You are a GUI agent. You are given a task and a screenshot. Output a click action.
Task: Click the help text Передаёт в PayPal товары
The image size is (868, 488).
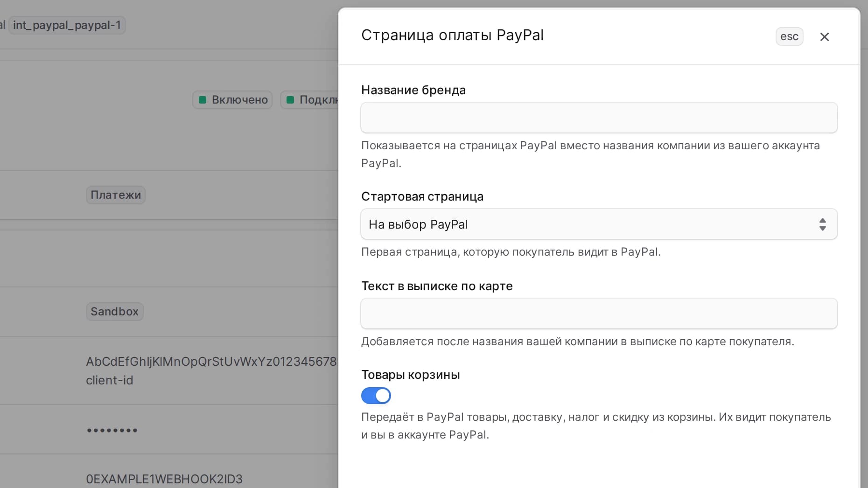596,426
